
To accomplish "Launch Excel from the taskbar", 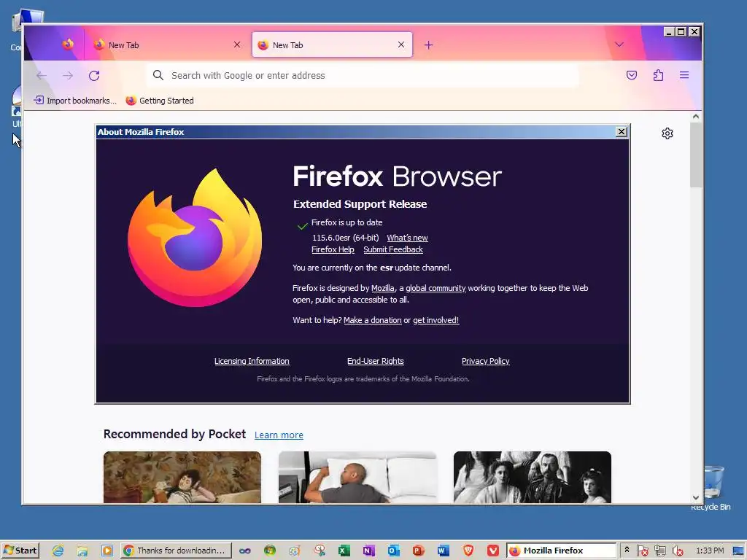I will click(344, 551).
